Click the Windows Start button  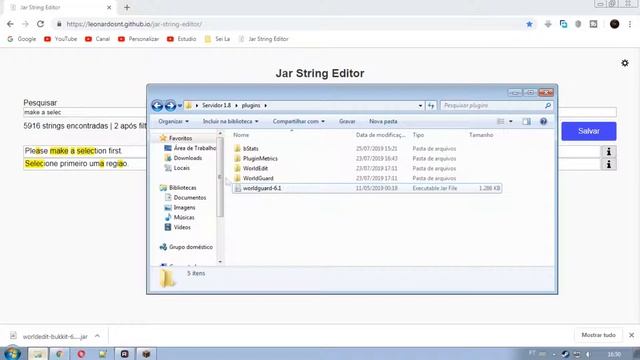[12, 353]
